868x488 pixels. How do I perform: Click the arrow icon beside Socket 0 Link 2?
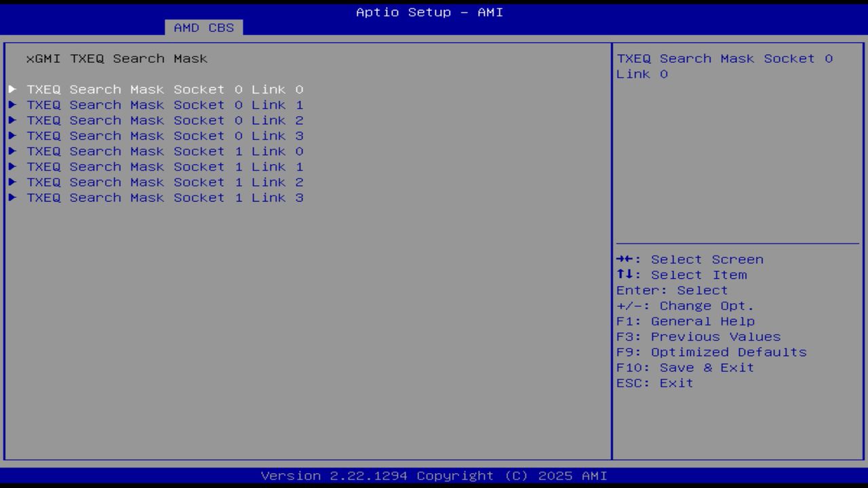click(x=13, y=120)
